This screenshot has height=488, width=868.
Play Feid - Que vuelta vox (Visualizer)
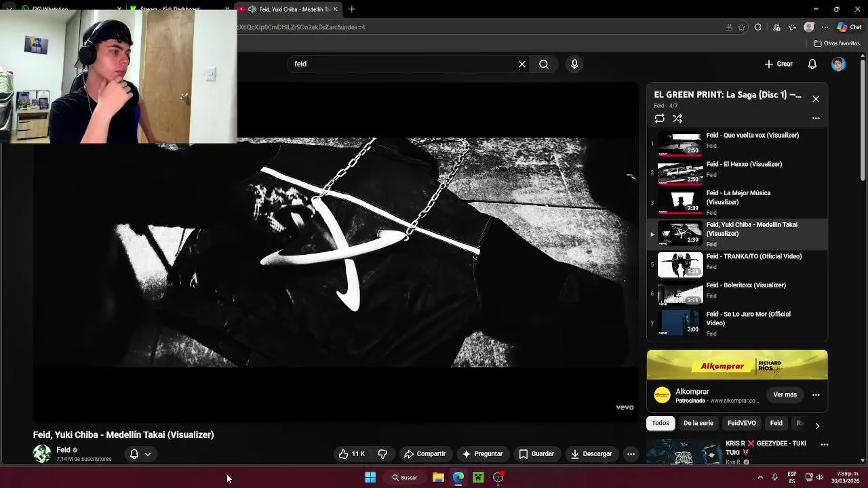click(x=737, y=143)
